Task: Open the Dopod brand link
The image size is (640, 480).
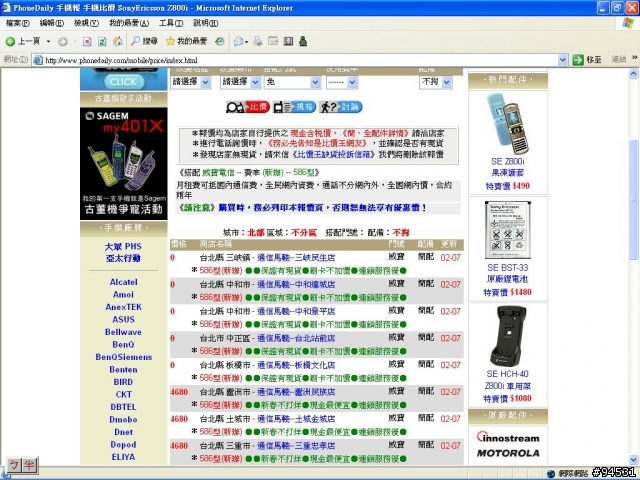Action: point(123,444)
